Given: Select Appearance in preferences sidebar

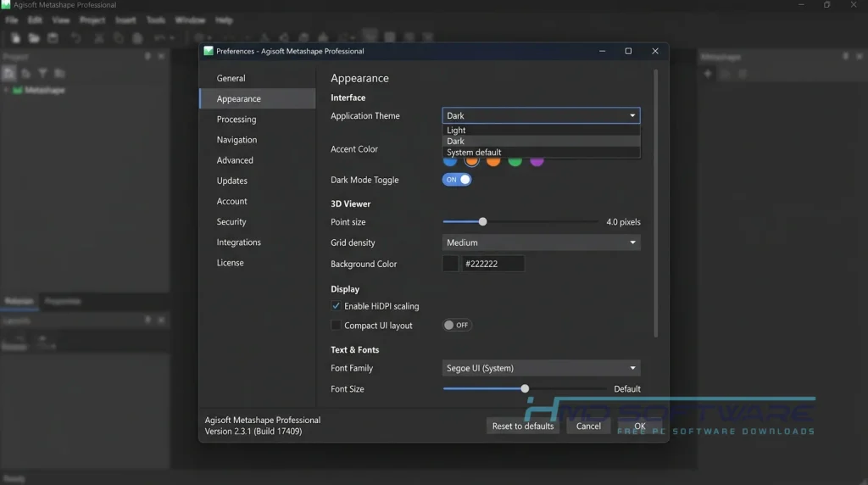Looking at the screenshot, I should click(x=258, y=98).
